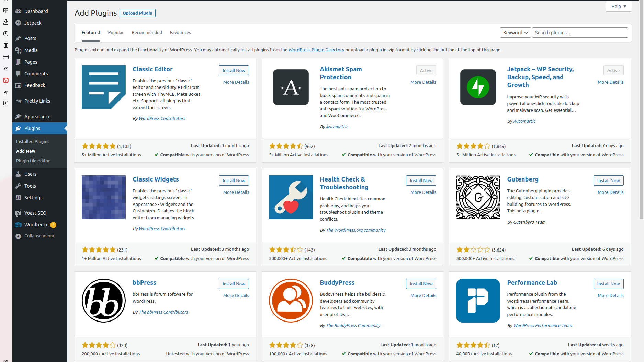Open the Wikipedia web panel icon
Screen dimensions: 644x362
coord(6,92)
